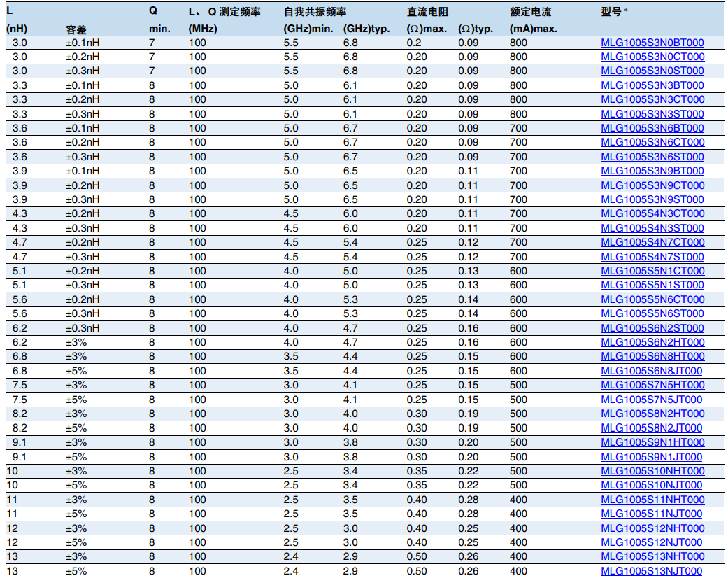Click the 容差 column header
This screenshot has width=728, height=578.
76,29
